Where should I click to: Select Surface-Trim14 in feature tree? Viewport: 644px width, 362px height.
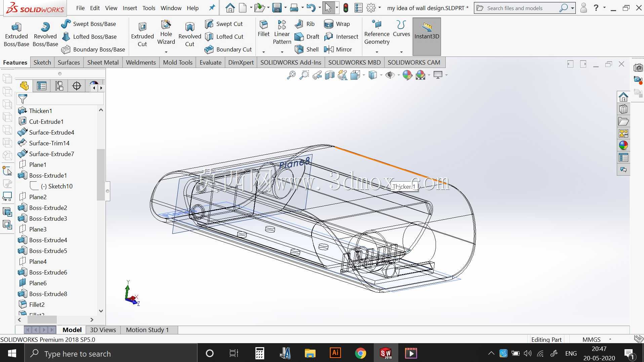(x=49, y=143)
